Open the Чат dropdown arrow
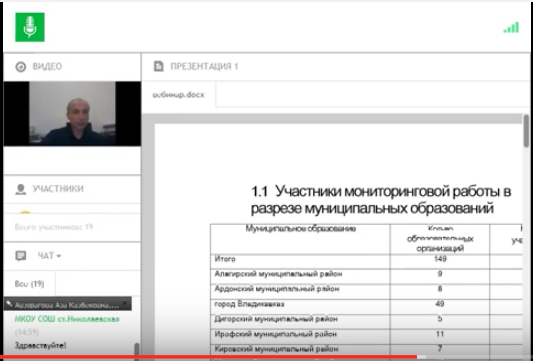Viewport: 533px width, 361px height. [x=59, y=256]
